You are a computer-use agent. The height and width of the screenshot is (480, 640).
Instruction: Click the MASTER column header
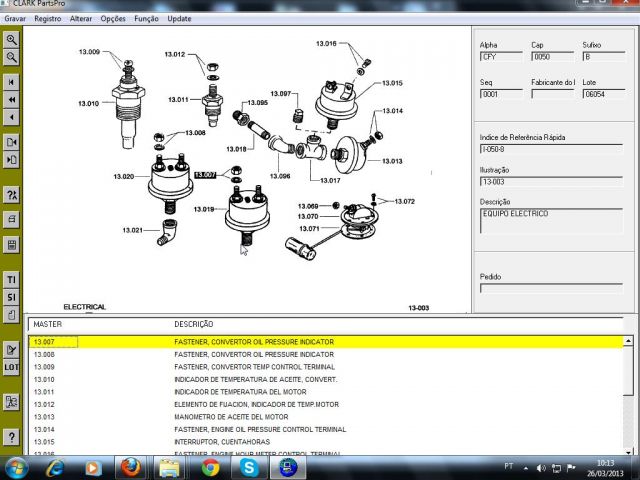[47, 324]
